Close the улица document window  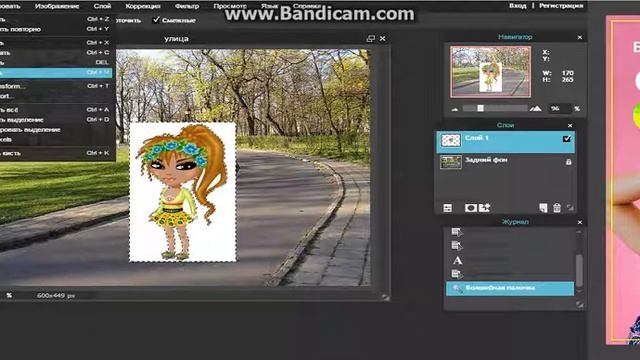point(382,38)
